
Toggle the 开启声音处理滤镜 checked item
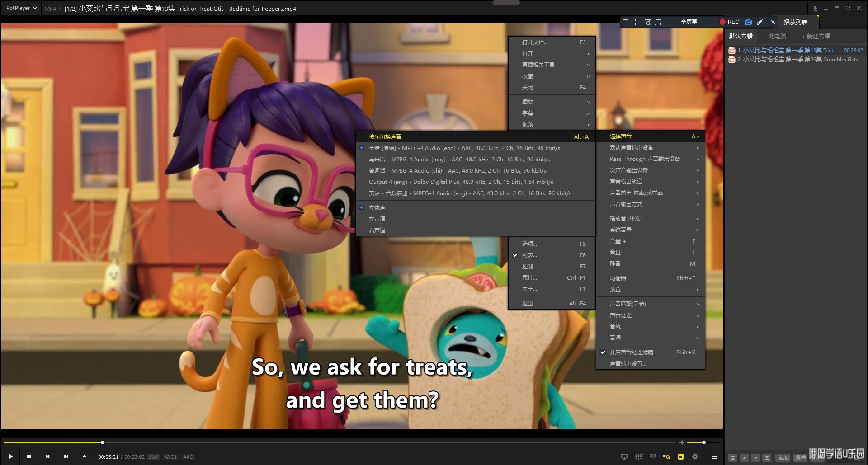click(x=651, y=352)
